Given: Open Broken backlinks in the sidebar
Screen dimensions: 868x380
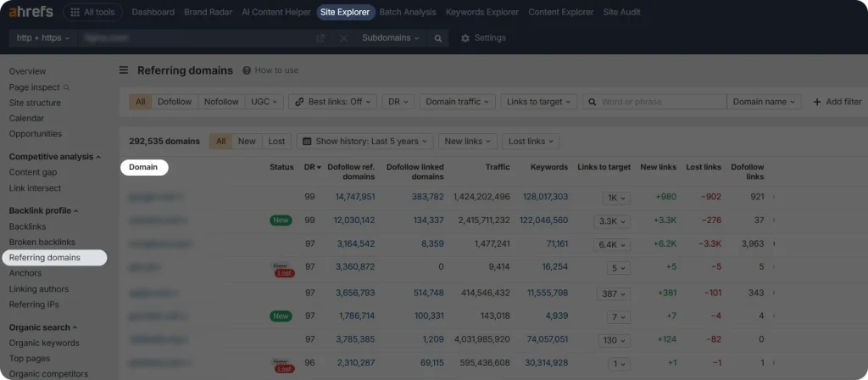Looking at the screenshot, I should pos(42,242).
